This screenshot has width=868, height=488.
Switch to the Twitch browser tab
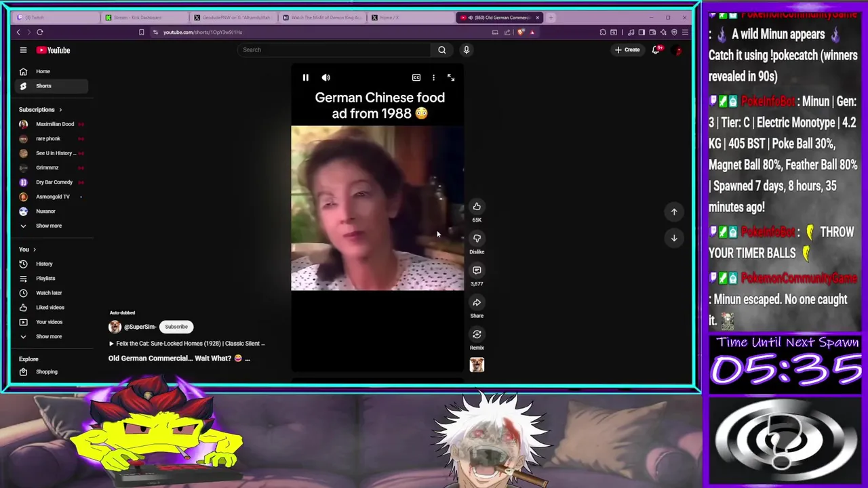click(58, 18)
